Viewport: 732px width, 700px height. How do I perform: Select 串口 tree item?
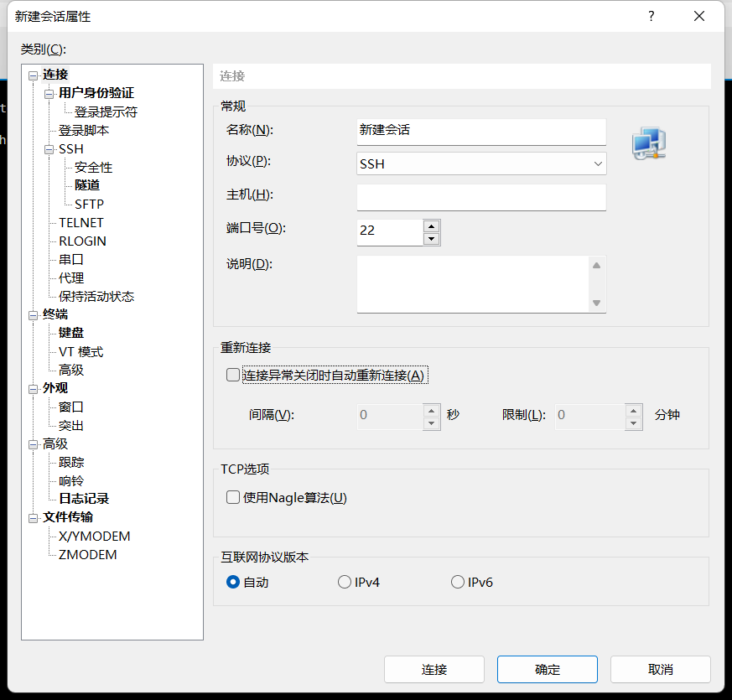click(71, 260)
